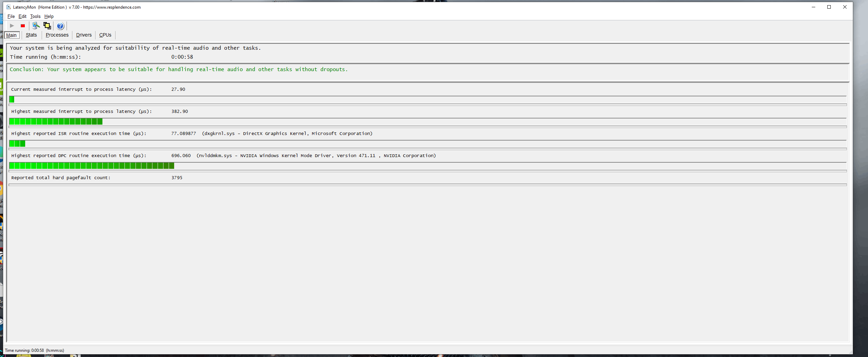Click 'Highest measured interrupt to process latency' label
Viewport: 868px width, 357px height.
pyautogui.click(x=81, y=111)
